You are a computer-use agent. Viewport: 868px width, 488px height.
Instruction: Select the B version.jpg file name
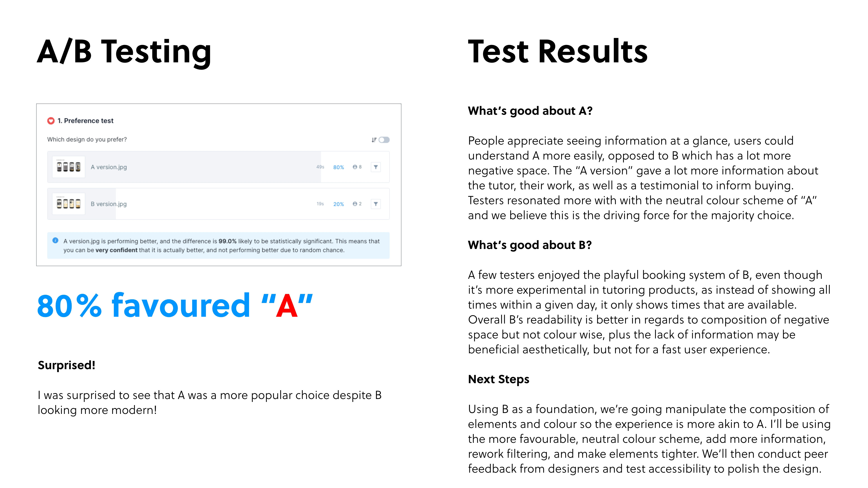(109, 204)
